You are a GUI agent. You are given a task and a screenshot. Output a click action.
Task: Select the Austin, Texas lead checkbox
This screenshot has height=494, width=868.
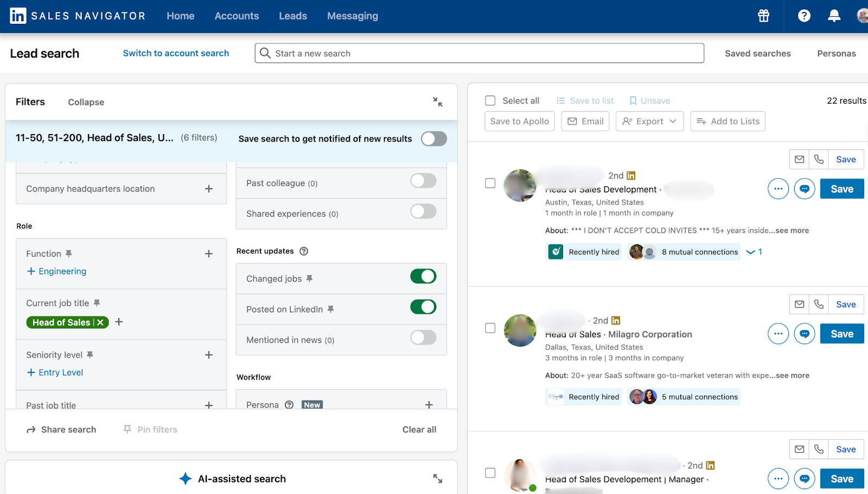coord(490,183)
